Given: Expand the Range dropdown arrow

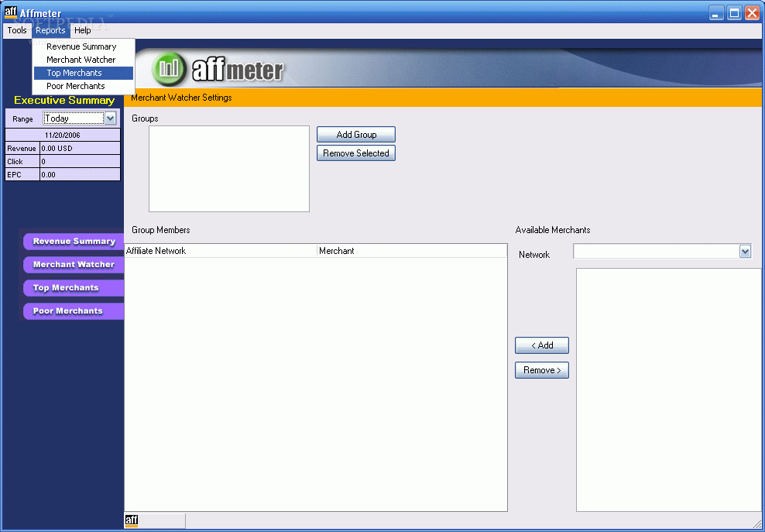Looking at the screenshot, I should click(110, 118).
